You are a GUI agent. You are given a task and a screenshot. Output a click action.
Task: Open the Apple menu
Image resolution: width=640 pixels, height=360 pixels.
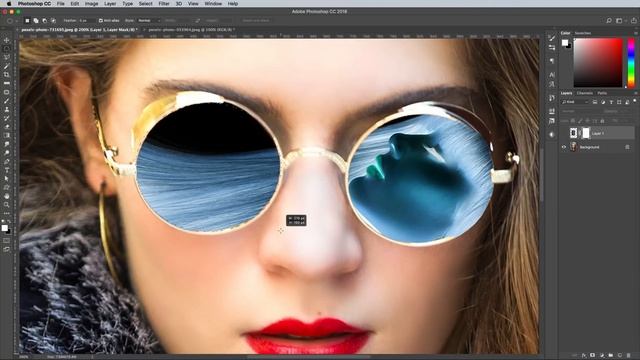click(x=9, y=4)
